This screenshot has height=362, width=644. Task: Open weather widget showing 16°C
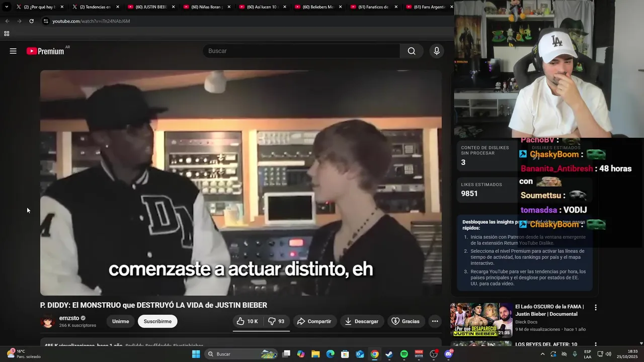pos(24,354)
